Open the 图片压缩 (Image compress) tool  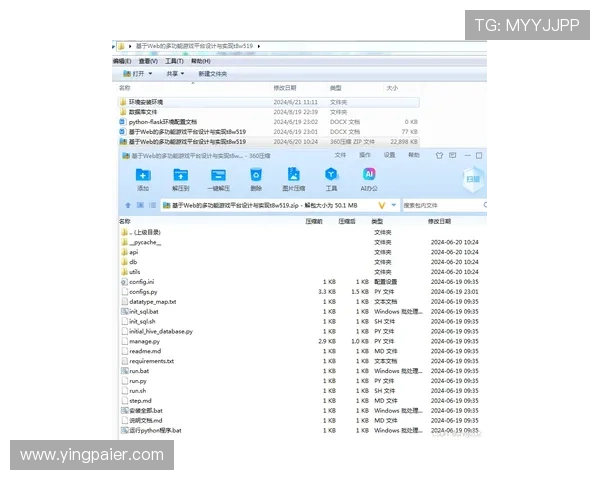pyautogui.click(x=293, y=174)
